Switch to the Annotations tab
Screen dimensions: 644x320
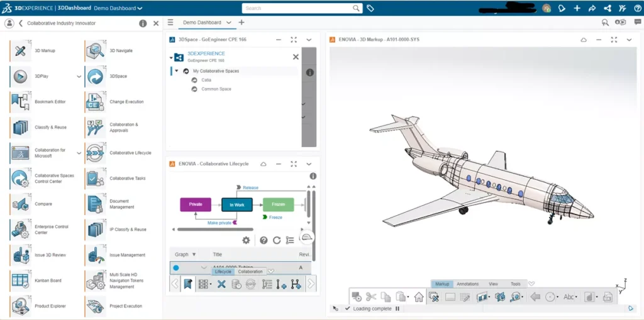467,284
